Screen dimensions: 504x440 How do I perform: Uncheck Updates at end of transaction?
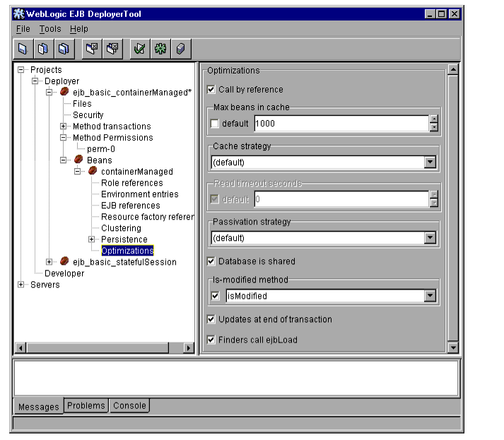(x=211, y=319)
